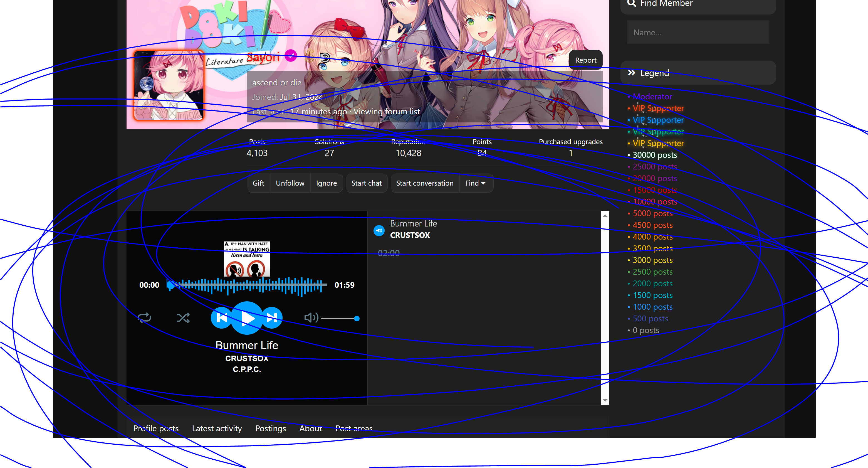Image resolution: width=868 pixels, height=468 pixels.
Task: Skip to next track
Action: point(272,318)
